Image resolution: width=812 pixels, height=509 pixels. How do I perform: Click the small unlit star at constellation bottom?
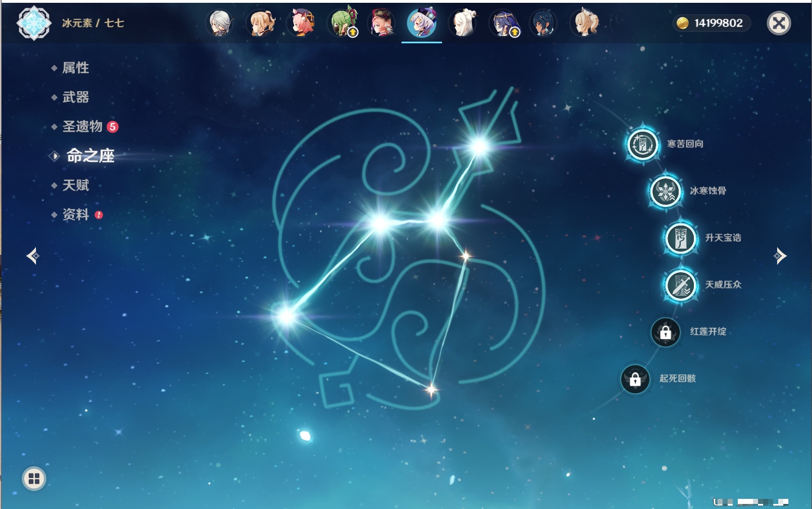[x=431, y=389]
